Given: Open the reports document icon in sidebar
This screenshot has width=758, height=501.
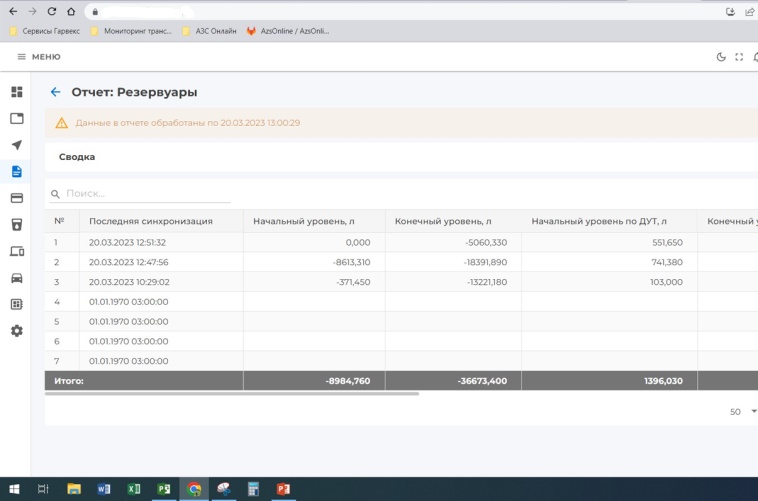Looking at the screenshot, I should 16,171.
